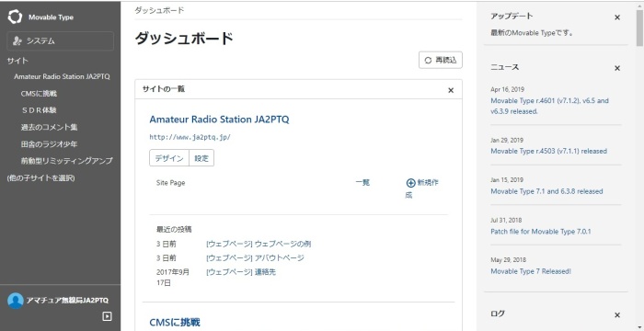Open the CMSに挑戦 site heading in main list

(x=175, y=323)
